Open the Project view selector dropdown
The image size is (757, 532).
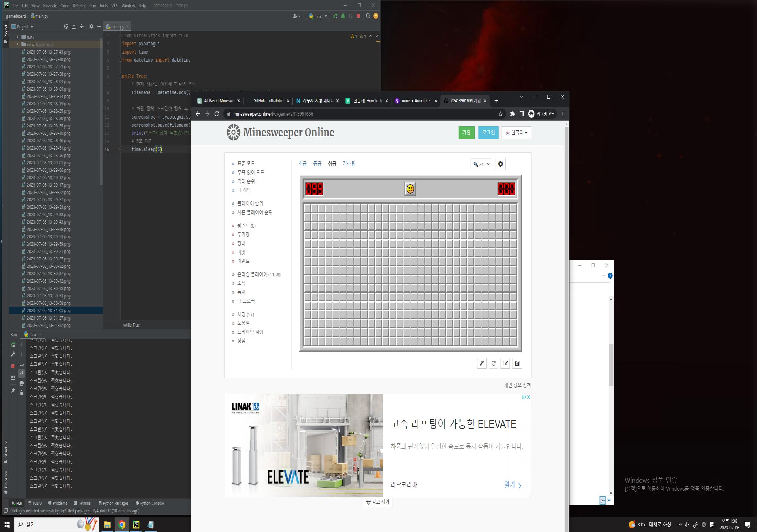[23, 27]
